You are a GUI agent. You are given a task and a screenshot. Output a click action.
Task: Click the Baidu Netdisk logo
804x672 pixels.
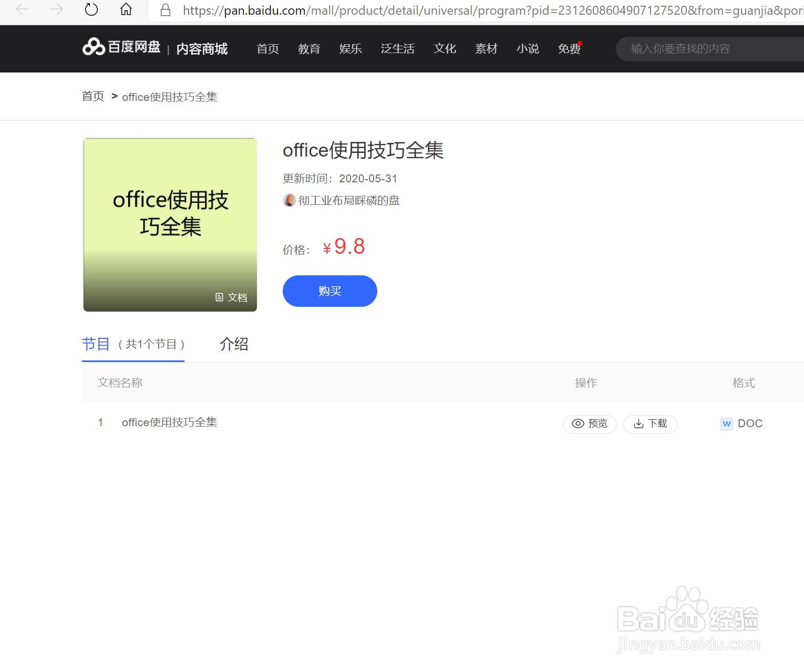tap(121, 47)
